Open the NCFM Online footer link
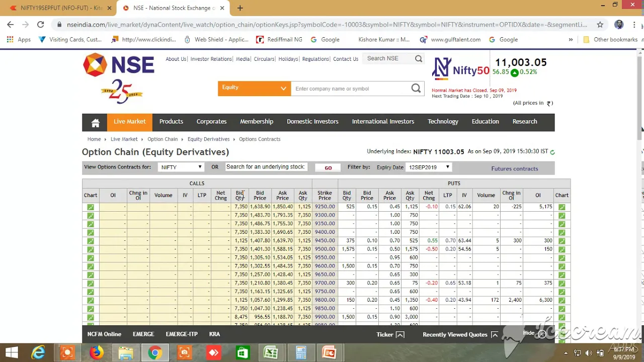 (x=104, y=334)
